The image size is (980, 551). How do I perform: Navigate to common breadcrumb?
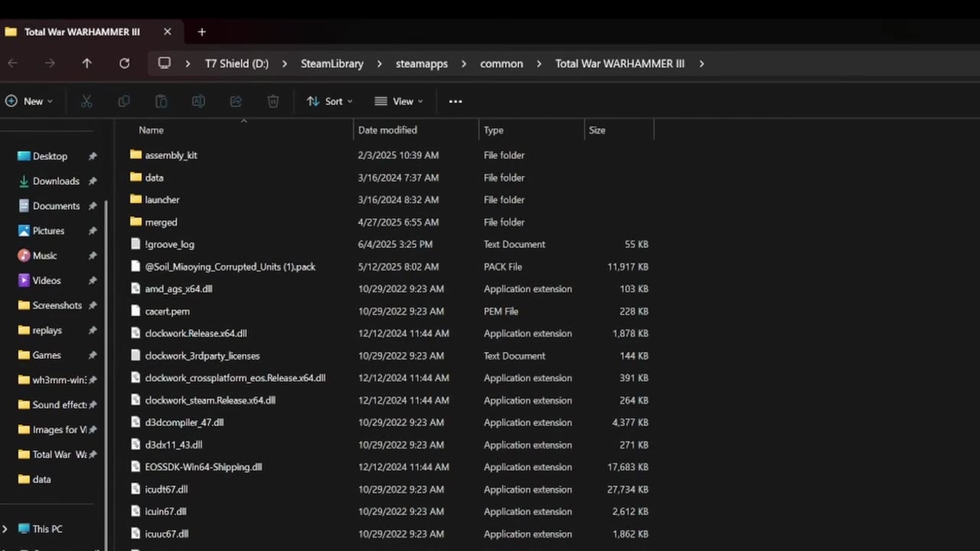501,64
